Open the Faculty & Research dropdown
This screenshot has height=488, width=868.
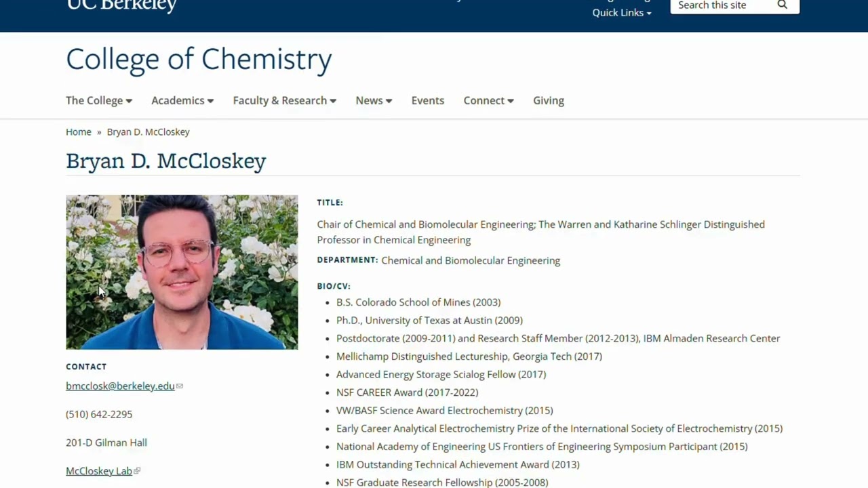[x=285, y=100]
